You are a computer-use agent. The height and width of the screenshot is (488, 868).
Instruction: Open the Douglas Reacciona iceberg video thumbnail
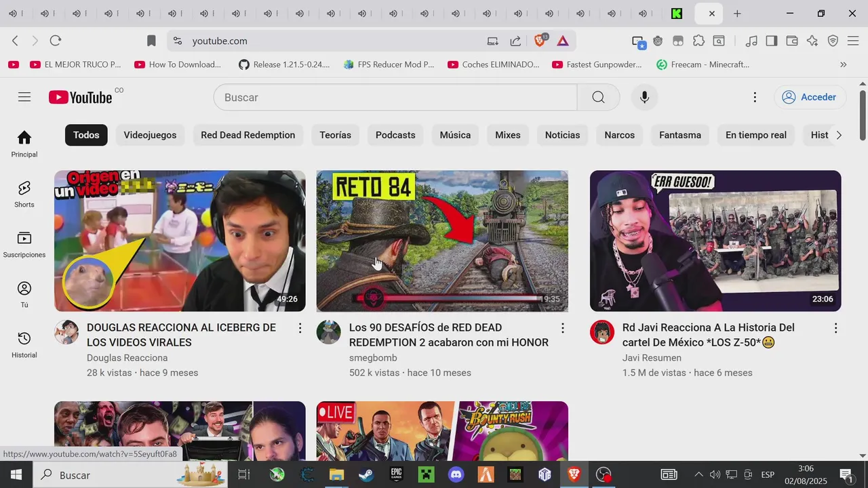pos(180,241)
